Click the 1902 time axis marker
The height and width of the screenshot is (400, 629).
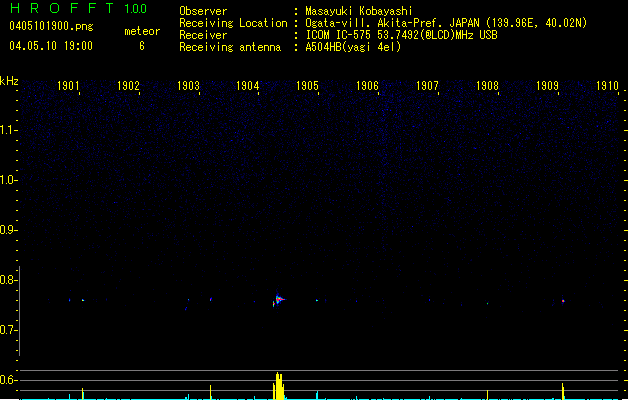point(128,86)
